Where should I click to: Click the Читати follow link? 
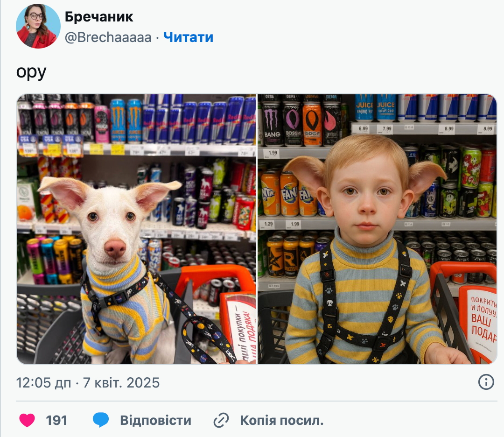tap(189, 37)
